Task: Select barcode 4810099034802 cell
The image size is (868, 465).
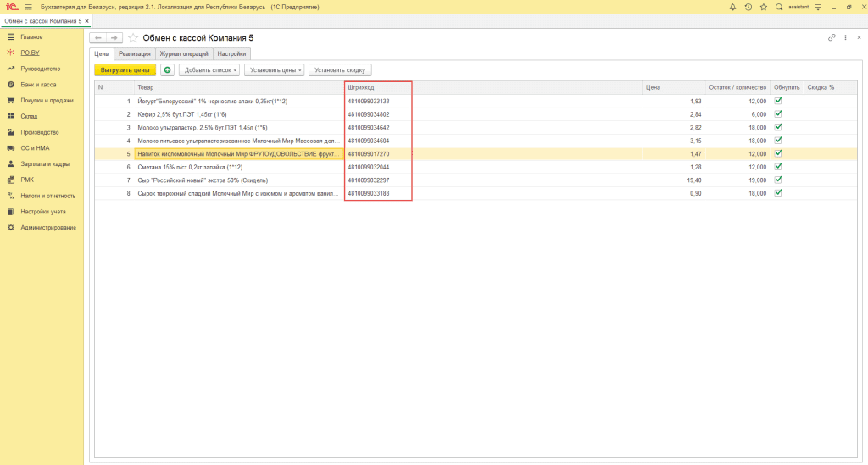Action: click(378, 114)
